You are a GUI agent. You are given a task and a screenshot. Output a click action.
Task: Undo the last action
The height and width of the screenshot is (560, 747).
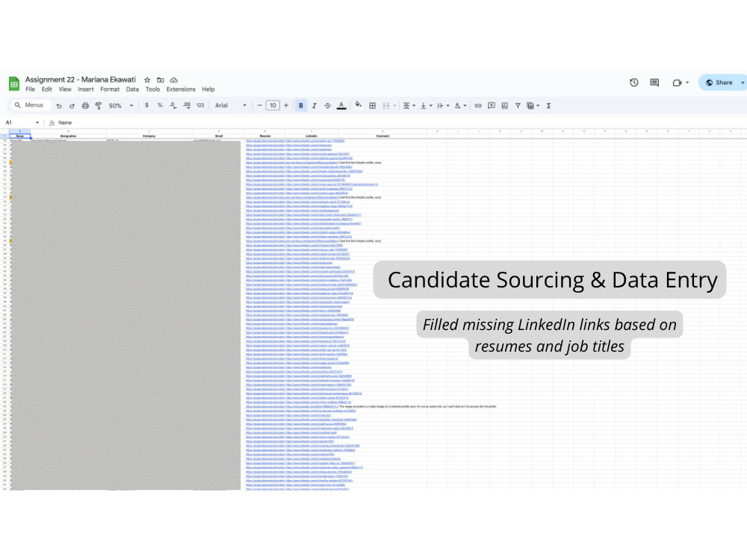tap(58, 106)
